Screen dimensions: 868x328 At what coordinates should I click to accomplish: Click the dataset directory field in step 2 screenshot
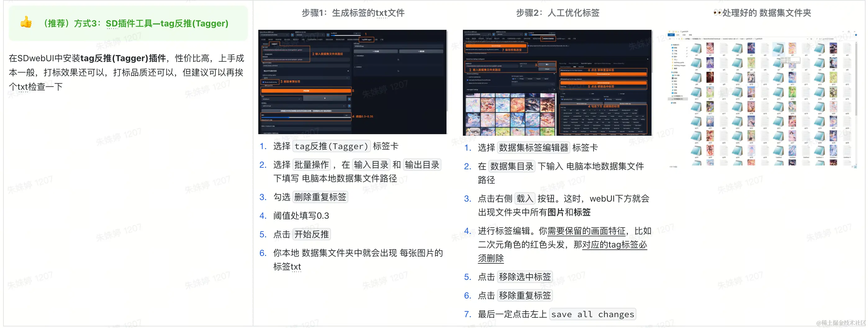492,66
